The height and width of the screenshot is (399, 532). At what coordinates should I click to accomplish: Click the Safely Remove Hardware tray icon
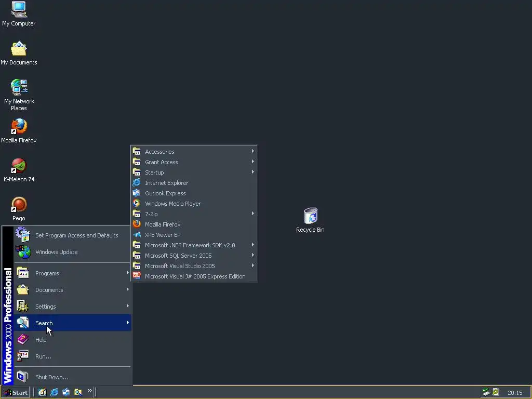486,392
